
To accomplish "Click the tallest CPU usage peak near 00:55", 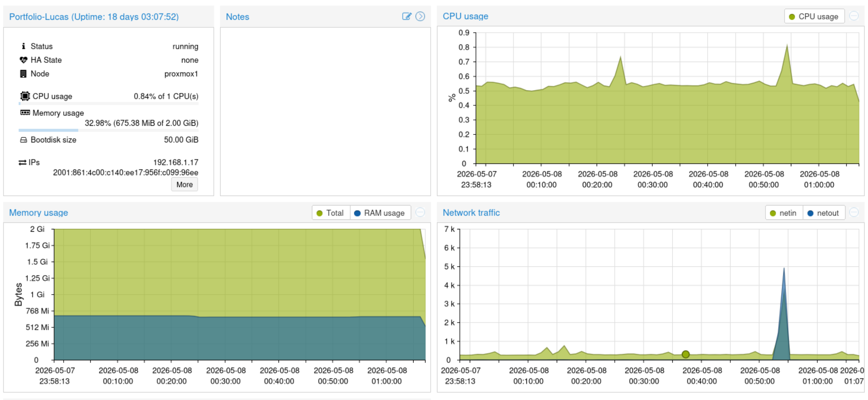I will 787,46.
